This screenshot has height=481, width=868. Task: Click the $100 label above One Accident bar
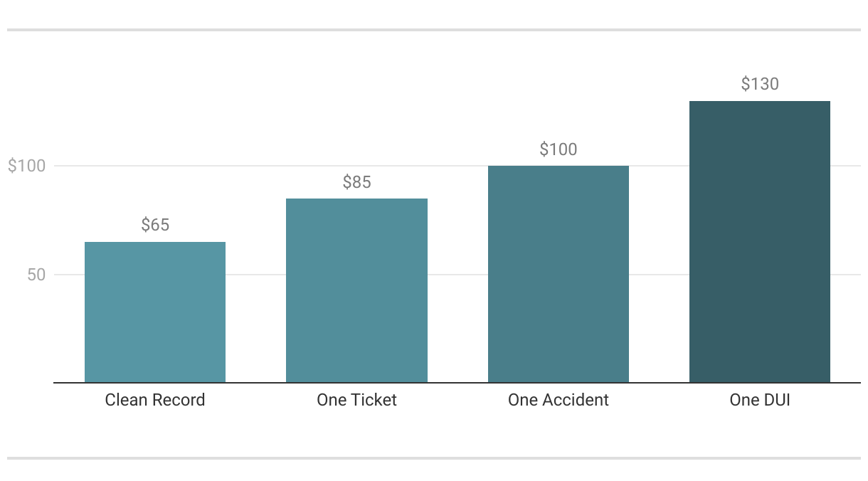tap(559, 149)
